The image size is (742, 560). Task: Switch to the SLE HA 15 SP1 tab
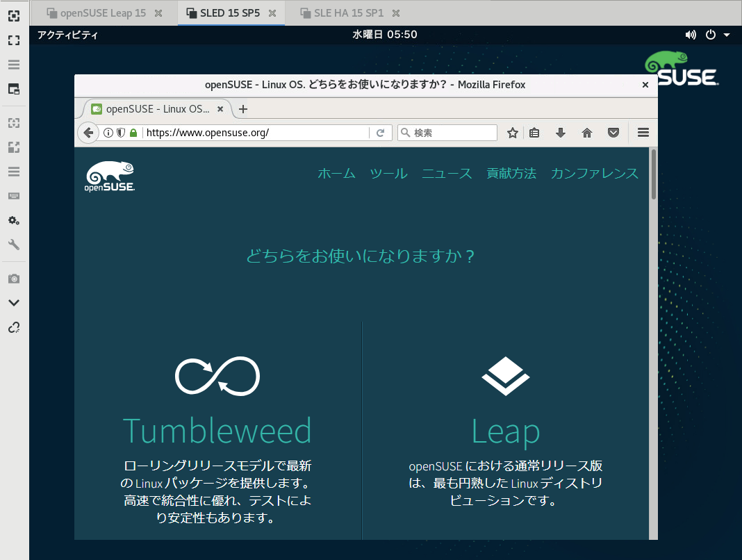pyautogui.click(x=349, y=13)
